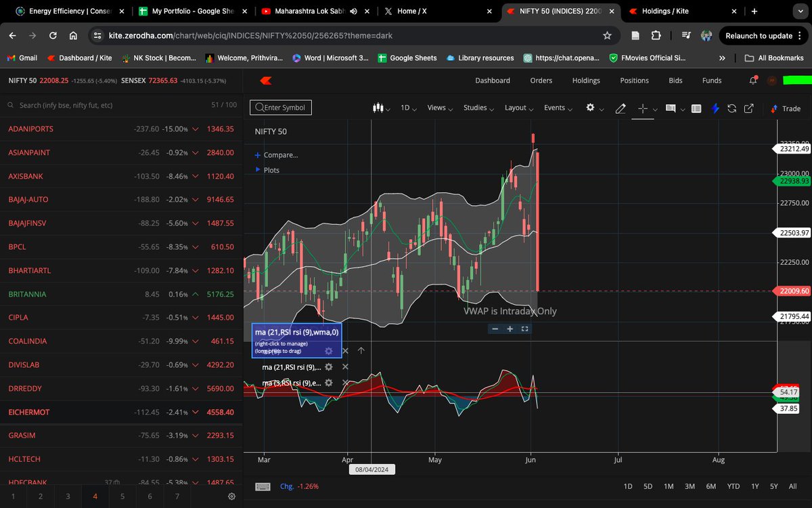Click the BHARTIARTL price 1282.10
The image size is (812, 508).
221,271
